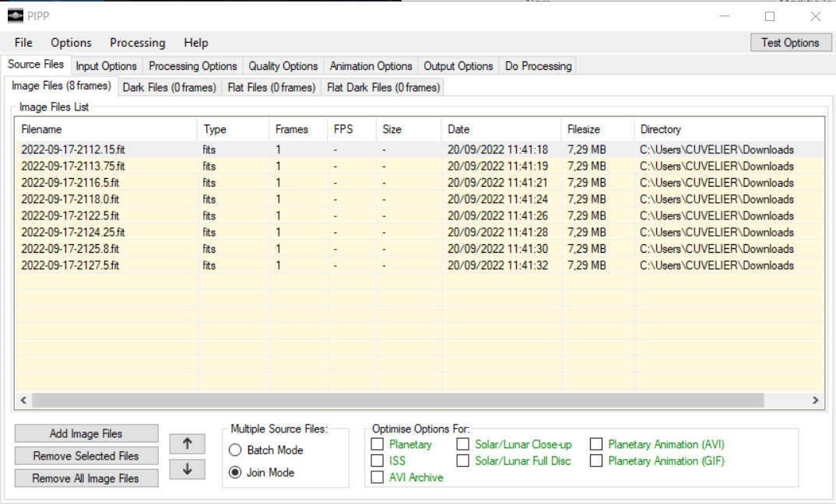Enable Solar/Lunar Close-up option
Image resolution: width=836 pixels, height=504 pixels.
tap(463, 444)
